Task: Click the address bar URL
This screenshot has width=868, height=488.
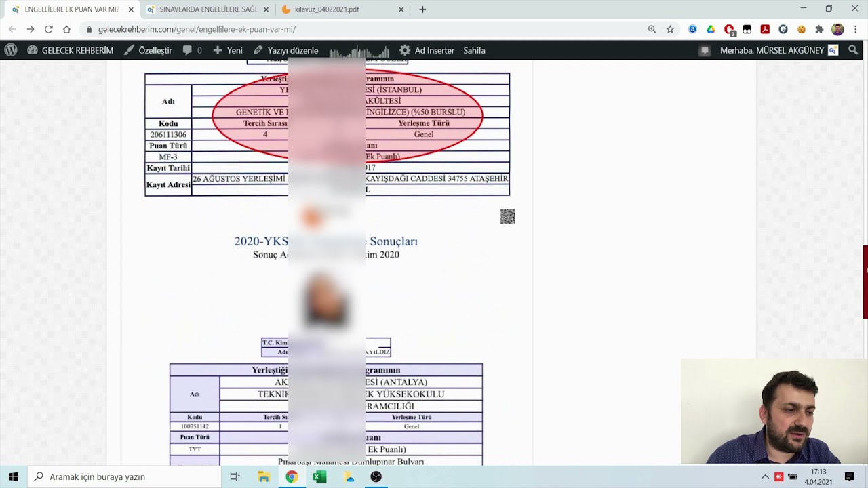Action: pyautogui.click(x=197, y=29)
